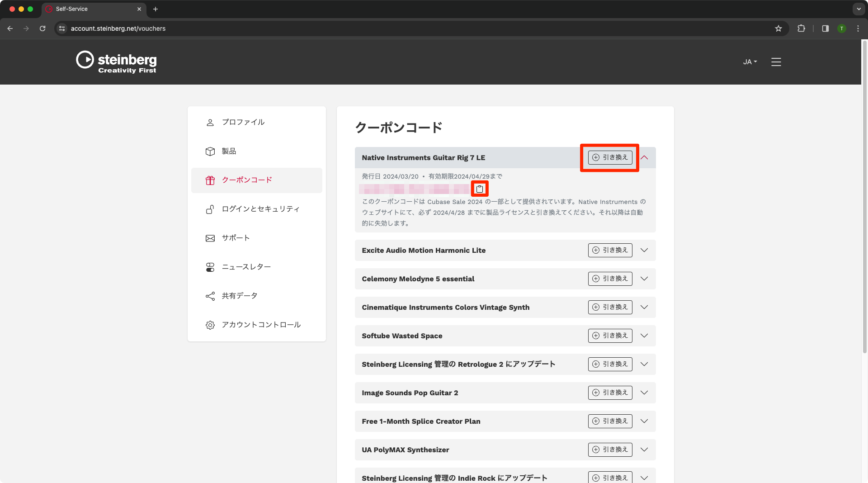Redeem the Indie Rock update coupon
This screenshot has width=868, height=483.
pos(610,478)
